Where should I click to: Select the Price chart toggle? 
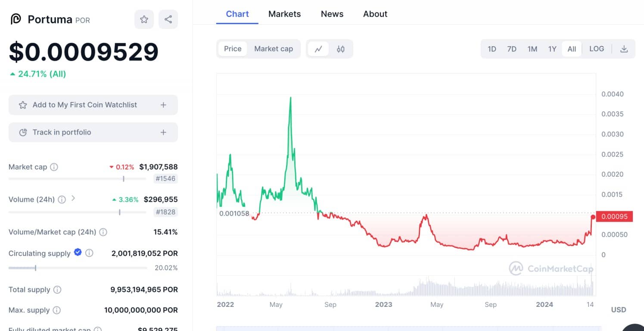pyautogui.click(x=233, y=49)
